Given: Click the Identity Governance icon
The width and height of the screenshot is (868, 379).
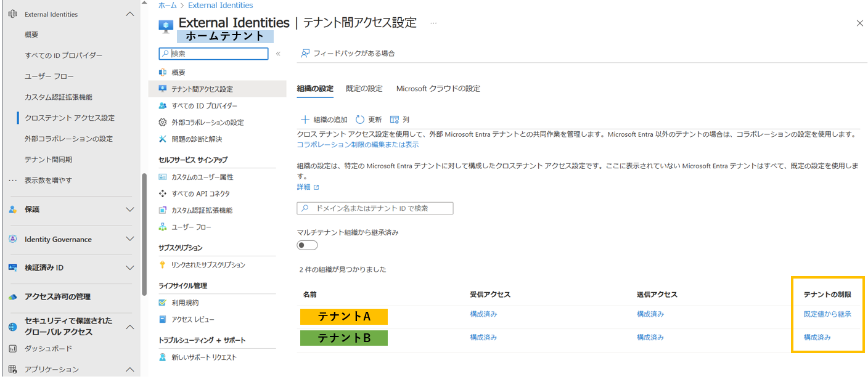Looking at the screenshot, I should pos(12,239).
